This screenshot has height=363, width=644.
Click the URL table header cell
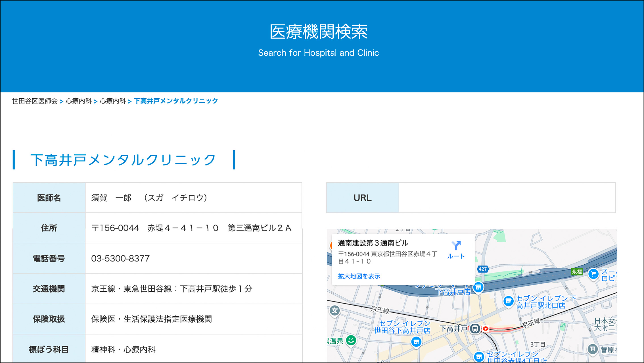(x=363, y=198)
